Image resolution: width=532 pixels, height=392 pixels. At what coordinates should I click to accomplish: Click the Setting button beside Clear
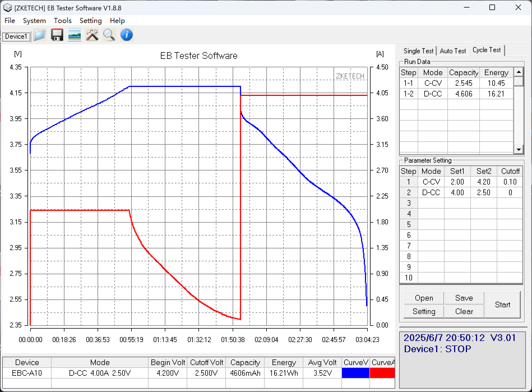pos(424,312)
